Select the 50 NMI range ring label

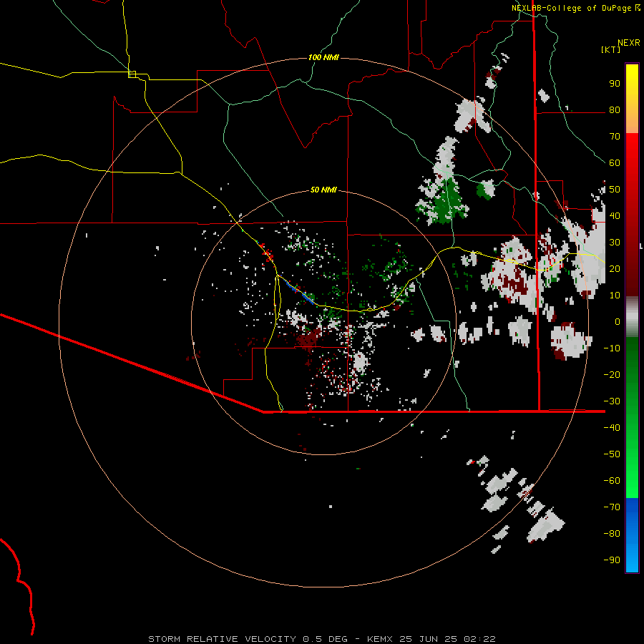323,190
